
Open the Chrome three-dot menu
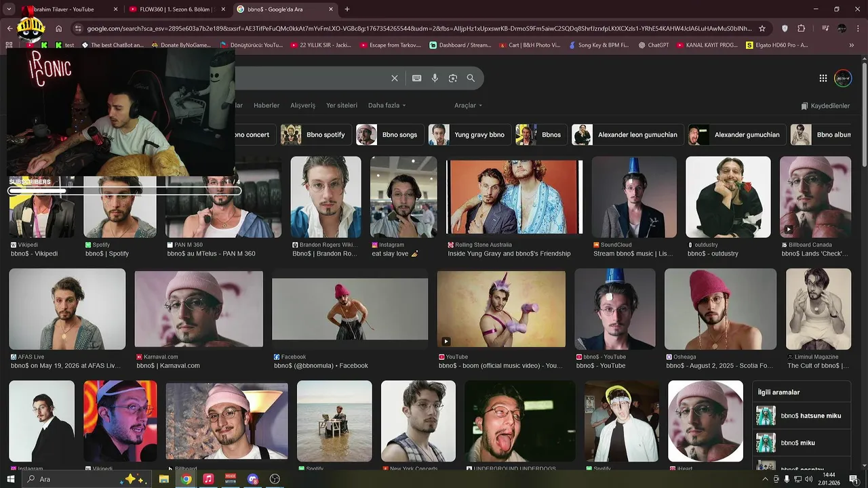859,28
